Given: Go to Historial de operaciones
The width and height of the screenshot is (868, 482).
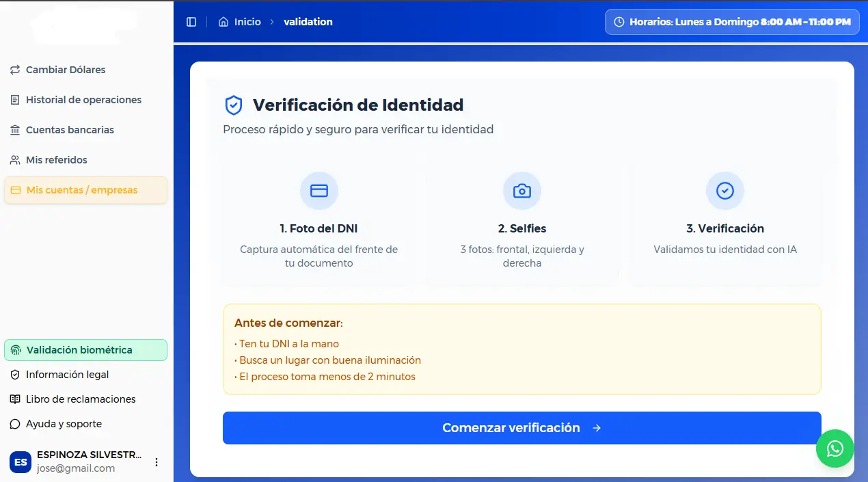Looking at the screenshot, I should click(85, 100).
